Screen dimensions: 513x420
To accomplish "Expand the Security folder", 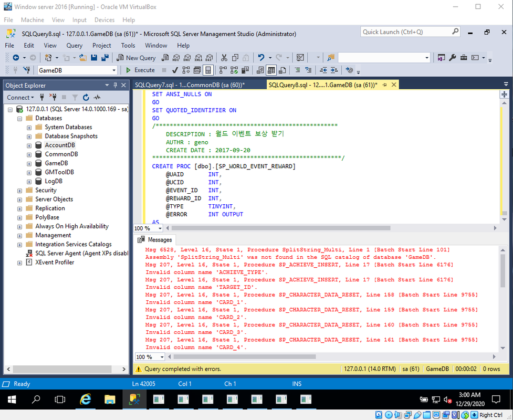I will 19,191.
